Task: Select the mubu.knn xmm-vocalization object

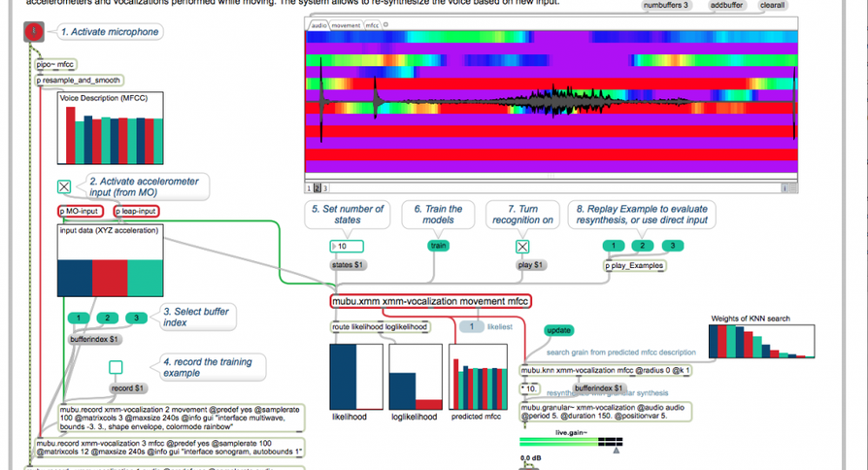Action: click(x=605, y=370)
